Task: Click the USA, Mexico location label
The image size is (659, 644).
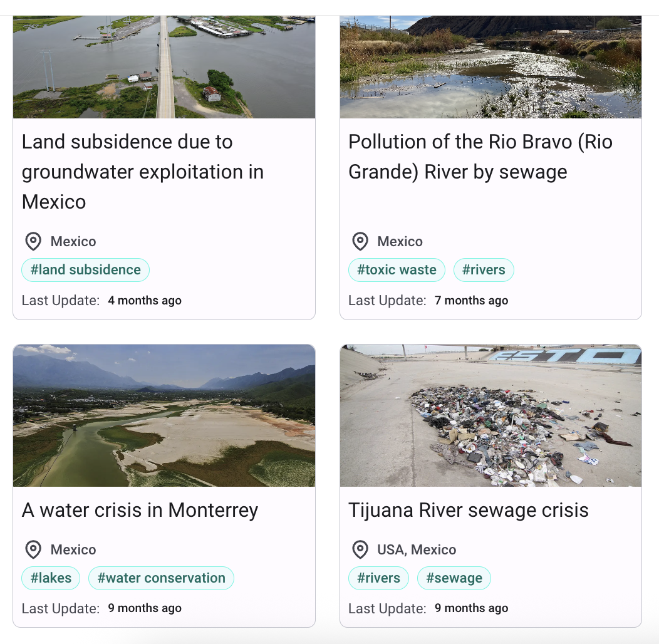Action: [417, 549]
